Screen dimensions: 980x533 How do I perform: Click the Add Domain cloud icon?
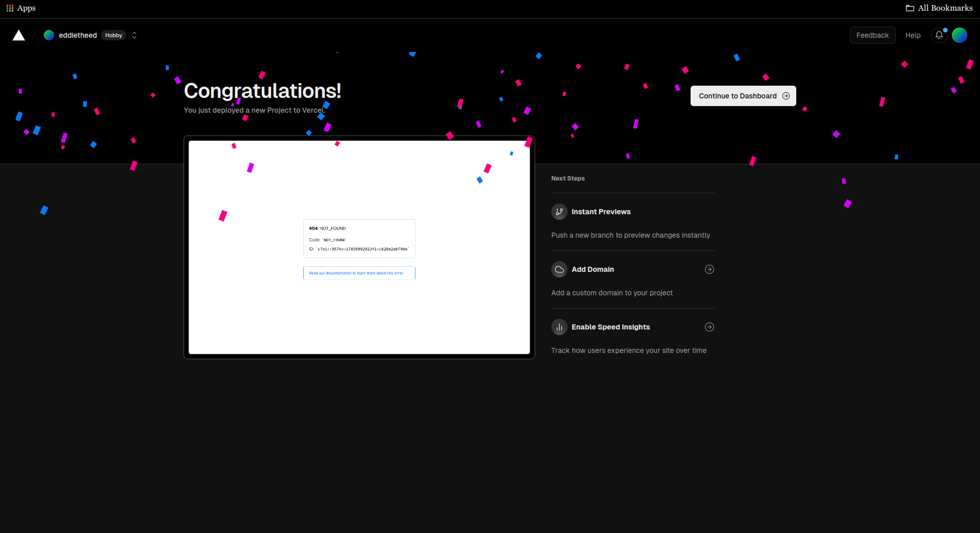coord(559,269)
